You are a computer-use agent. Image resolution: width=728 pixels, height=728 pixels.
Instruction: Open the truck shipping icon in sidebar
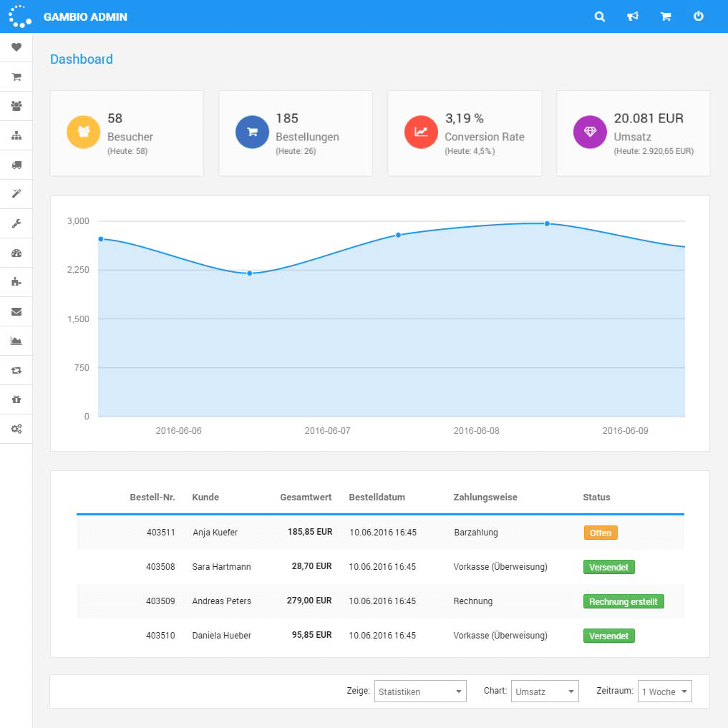16,165
